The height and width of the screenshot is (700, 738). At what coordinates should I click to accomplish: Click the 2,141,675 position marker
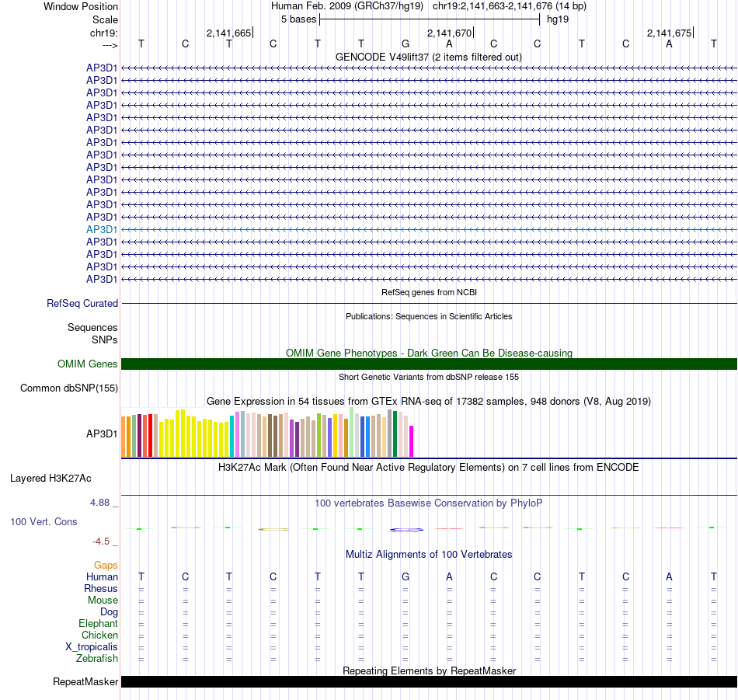[669, 33]
